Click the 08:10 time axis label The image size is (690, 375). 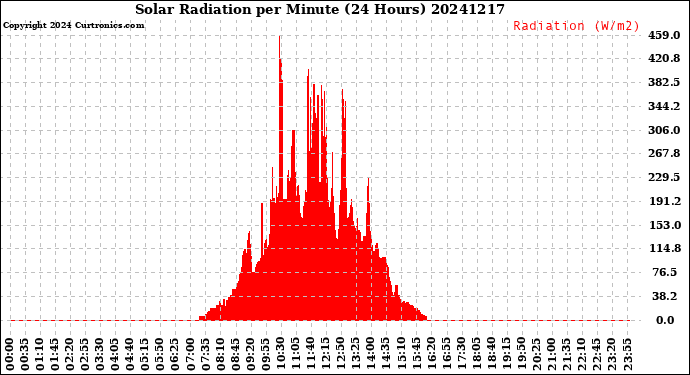pos(220,355)
